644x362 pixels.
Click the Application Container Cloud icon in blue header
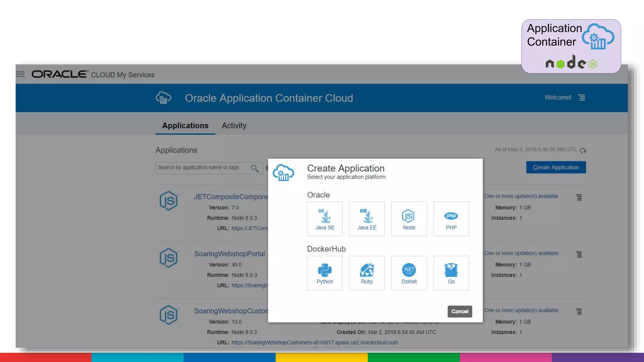pos(164,98)
